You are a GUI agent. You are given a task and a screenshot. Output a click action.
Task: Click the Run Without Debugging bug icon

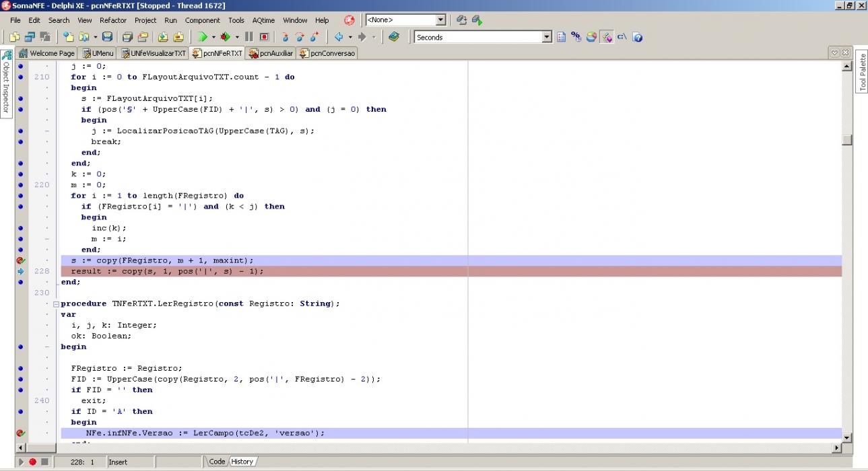pyautogui.click(x=225, y=37)
